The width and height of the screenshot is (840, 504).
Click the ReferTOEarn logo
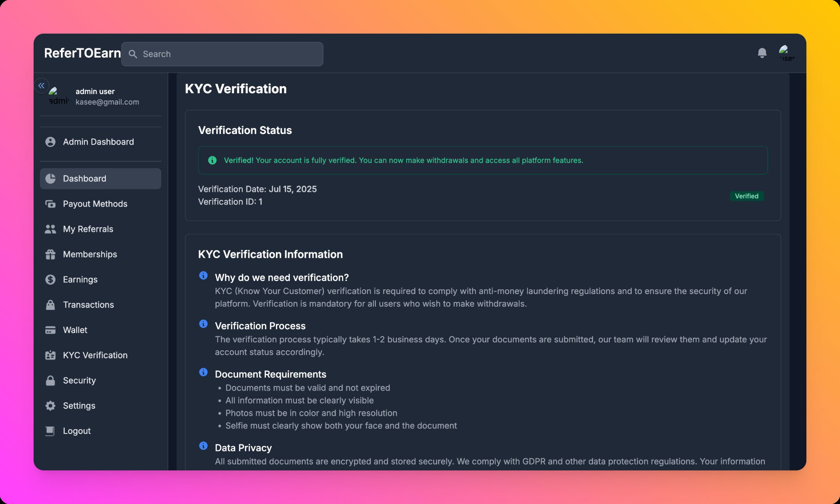82,53
